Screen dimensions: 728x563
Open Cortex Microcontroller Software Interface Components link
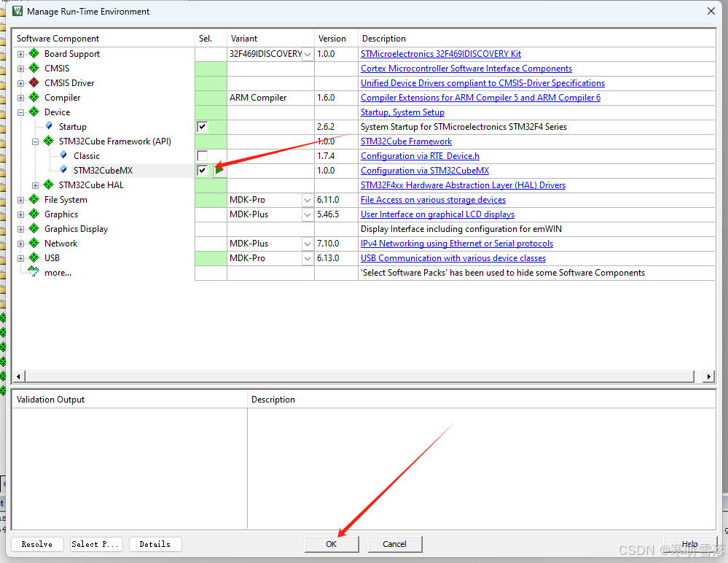(466, 69)
